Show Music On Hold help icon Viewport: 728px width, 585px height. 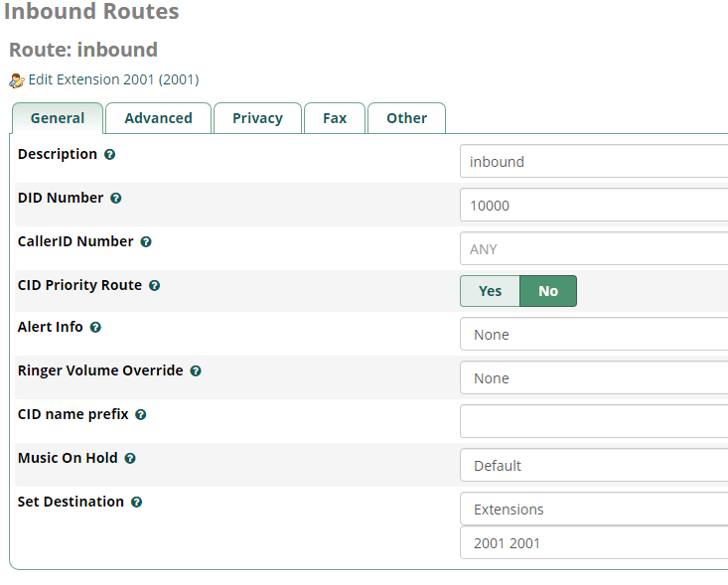coord(130,458)
